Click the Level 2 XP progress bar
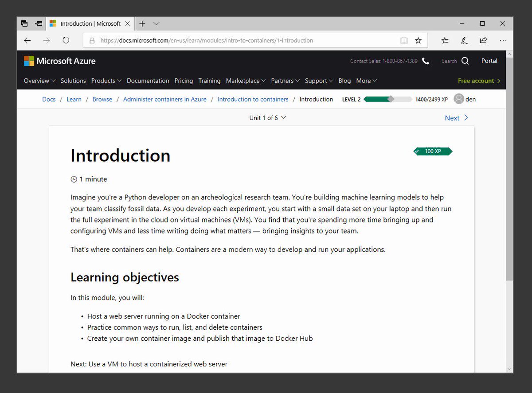This screenshot has height=393, width=532. coord(388,99)
